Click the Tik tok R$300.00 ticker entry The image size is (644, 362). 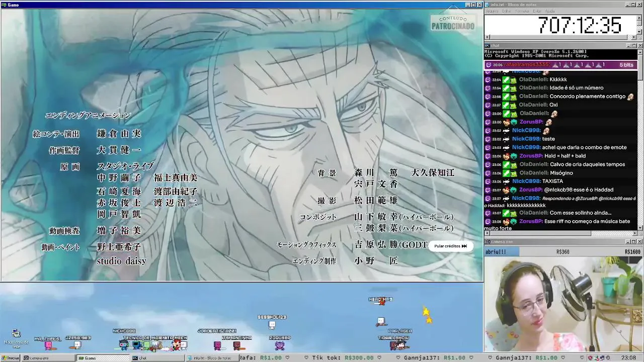click(x=343, y=358)
